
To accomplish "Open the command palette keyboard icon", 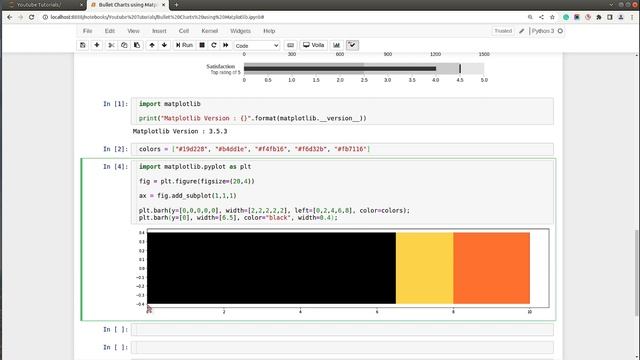I will click(x=290, y=45).
